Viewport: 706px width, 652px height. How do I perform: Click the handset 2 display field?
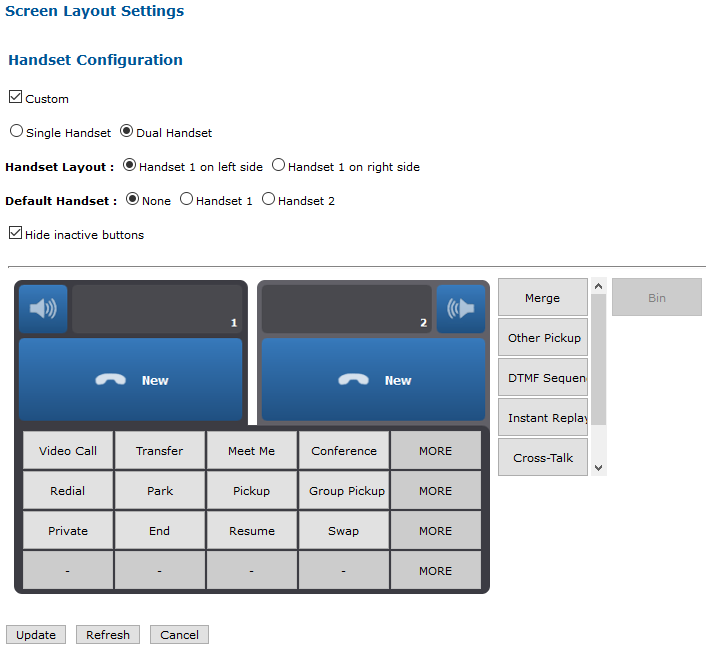click(347, 309)
